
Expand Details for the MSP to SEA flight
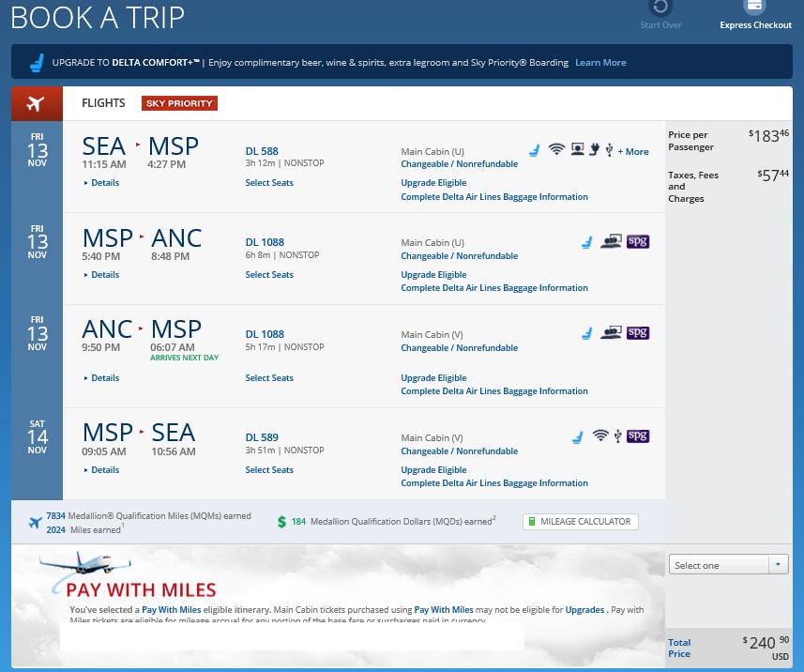(104, 470)
